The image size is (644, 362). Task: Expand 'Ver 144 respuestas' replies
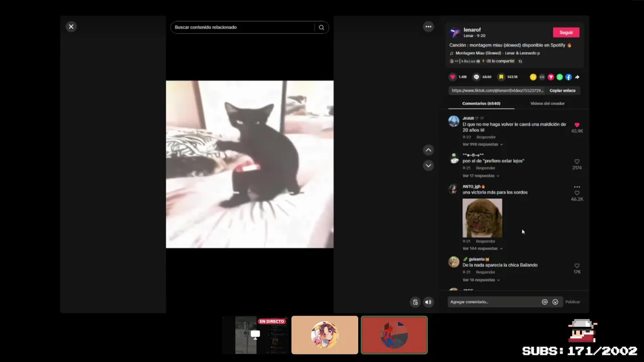click(x=482, y=248)
